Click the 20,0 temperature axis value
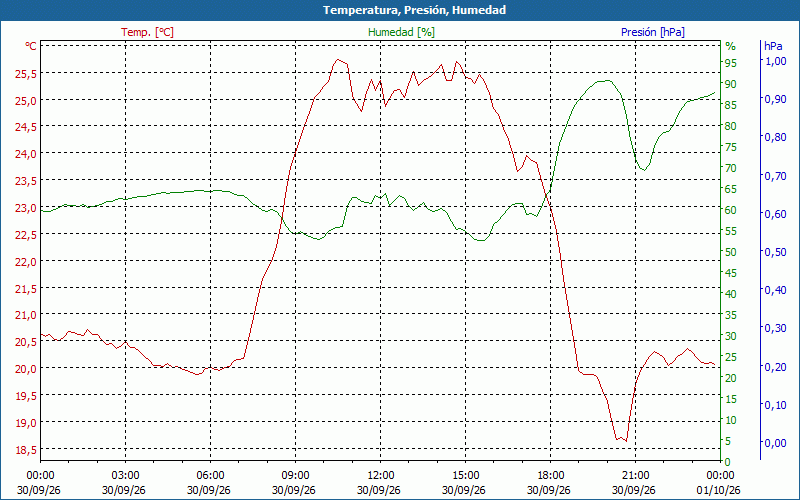The height and width of the screenshot is (500, 800). 26,369
